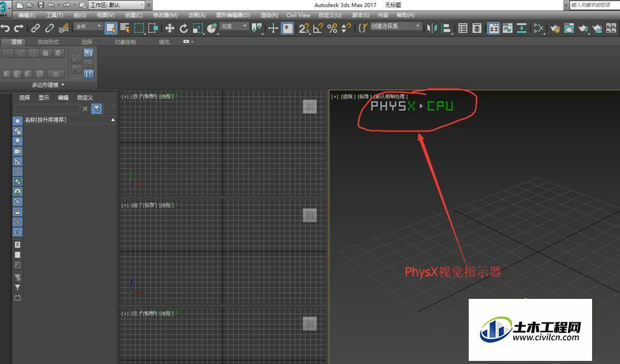Toggle the Angle Snap button
The height and width of the screenshot is (364, 620).
[x=318, y=28]
